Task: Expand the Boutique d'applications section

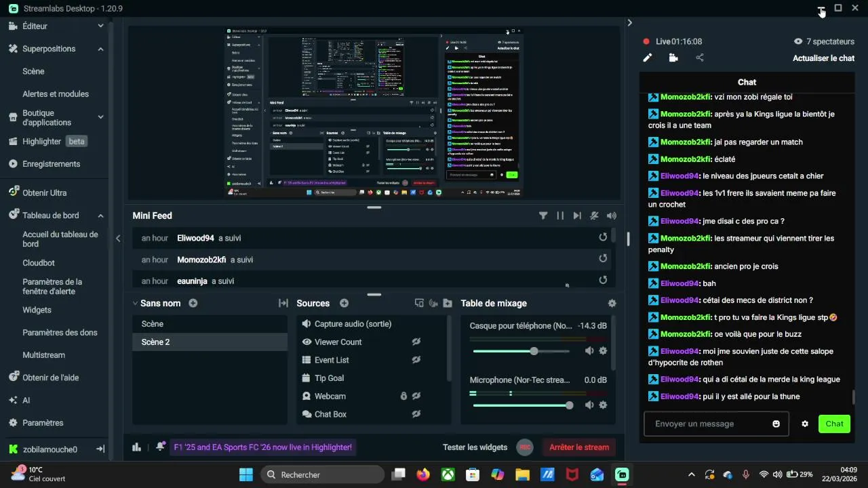Action: point(100,117)
